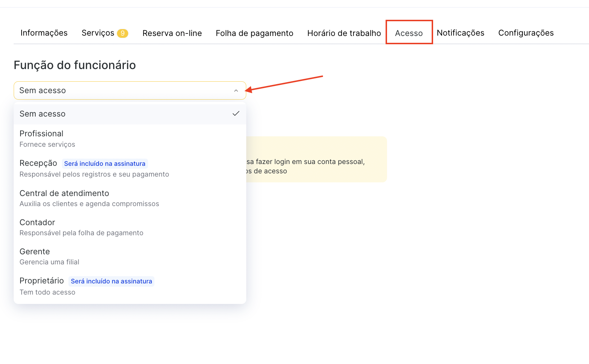Switch to the Configurações tab

(526, 33)
